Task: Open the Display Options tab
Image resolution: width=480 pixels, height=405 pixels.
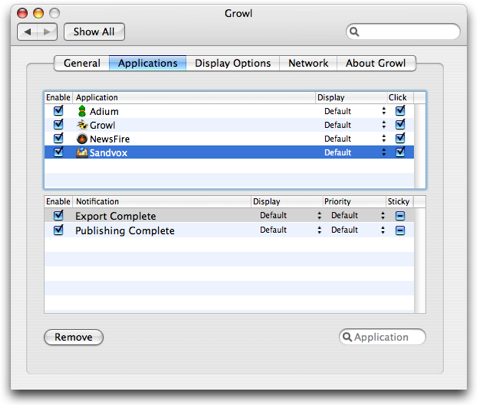Action: (x=233, y=63)
